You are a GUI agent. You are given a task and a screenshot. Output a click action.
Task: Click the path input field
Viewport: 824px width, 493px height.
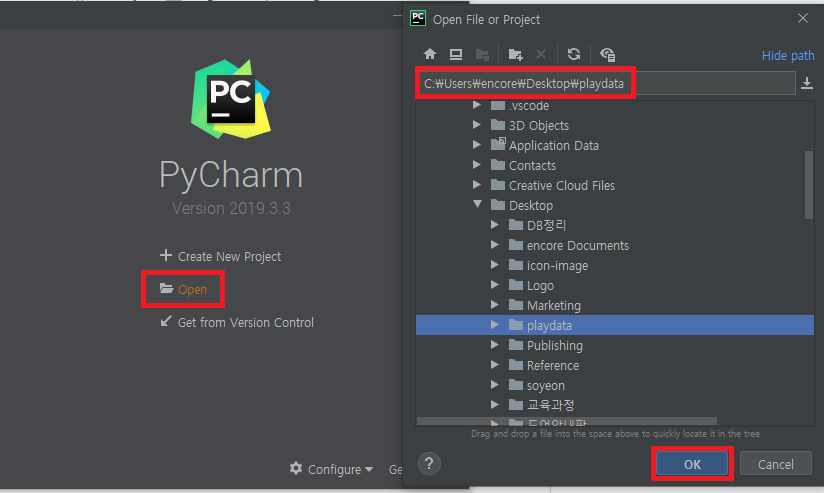[607, 83]
